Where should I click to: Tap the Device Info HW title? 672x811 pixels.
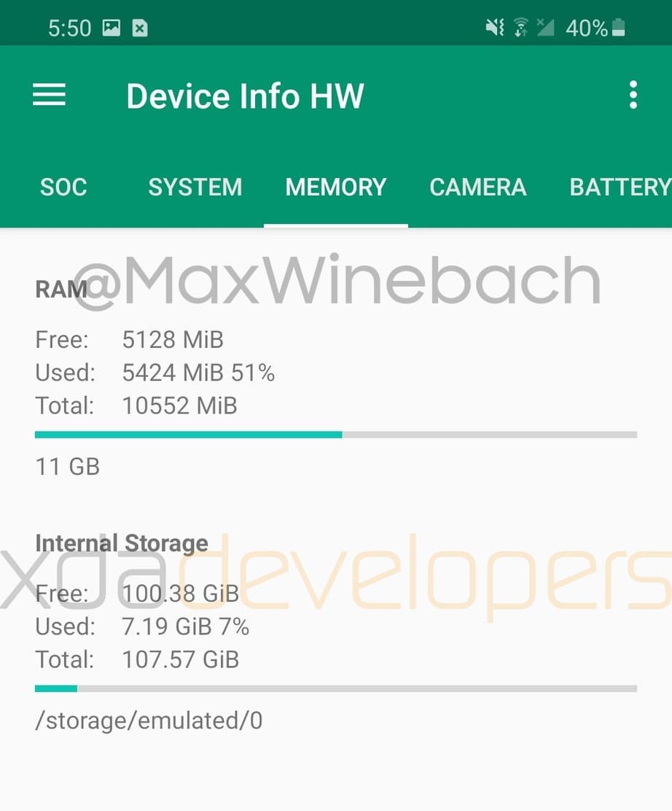245,96
